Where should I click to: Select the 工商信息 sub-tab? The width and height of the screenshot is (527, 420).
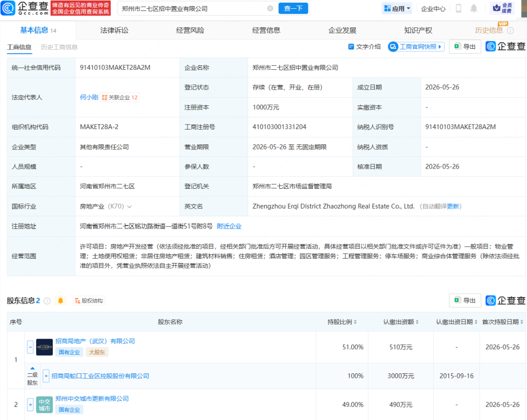[x=20, y=47]
